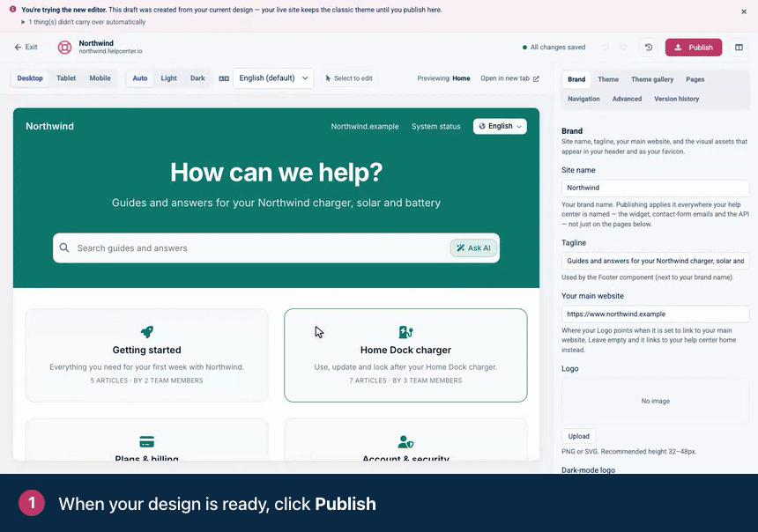This screenshot has width=758, height=532.
Task: Open the Advanced tab
Action: click(x=627, y=99)
